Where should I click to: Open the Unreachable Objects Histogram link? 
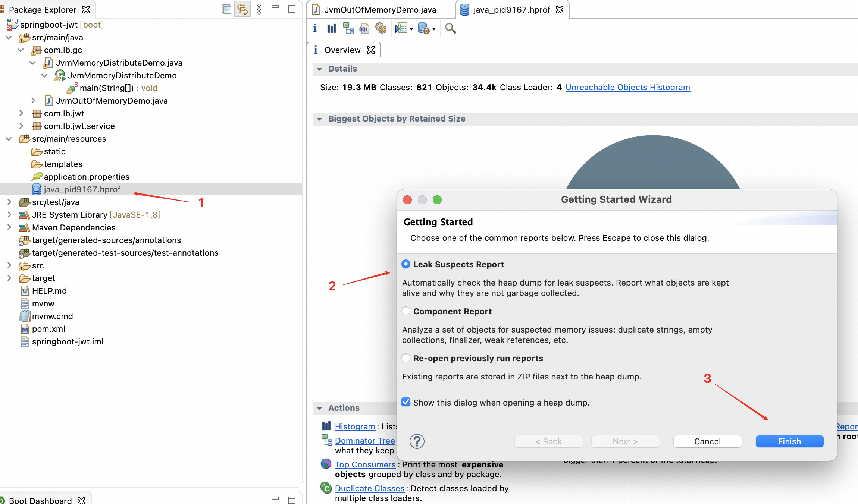627,87
